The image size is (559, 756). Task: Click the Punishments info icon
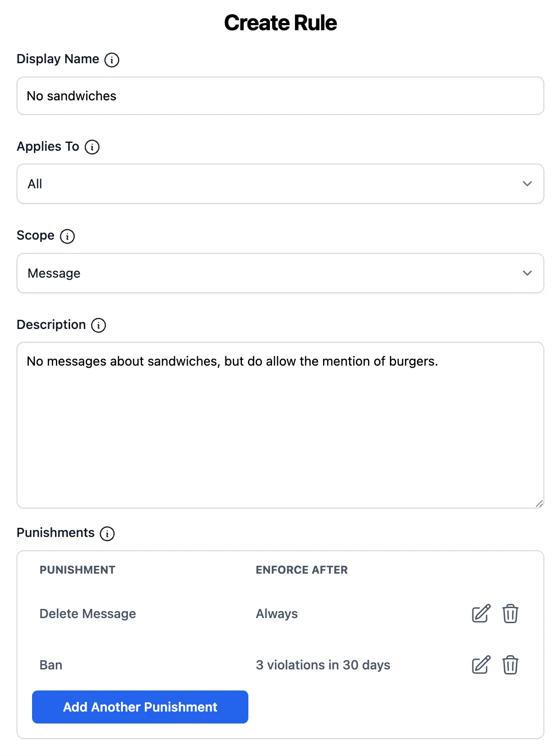click(107, 534)
